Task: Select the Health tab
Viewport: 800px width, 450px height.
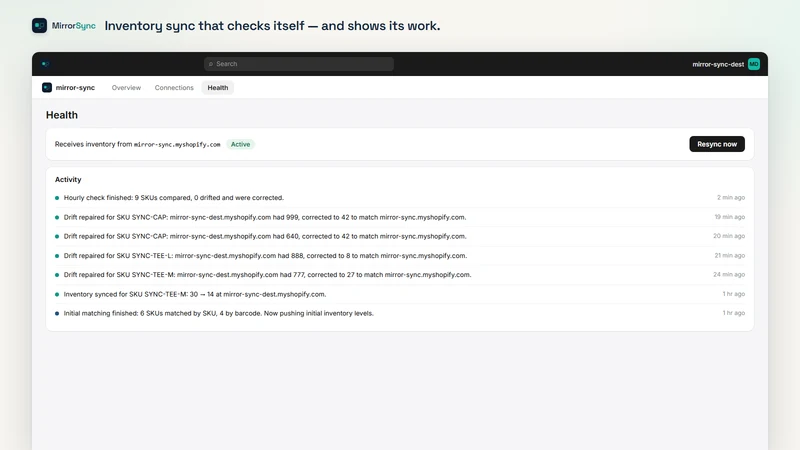Action: point(218,88)
